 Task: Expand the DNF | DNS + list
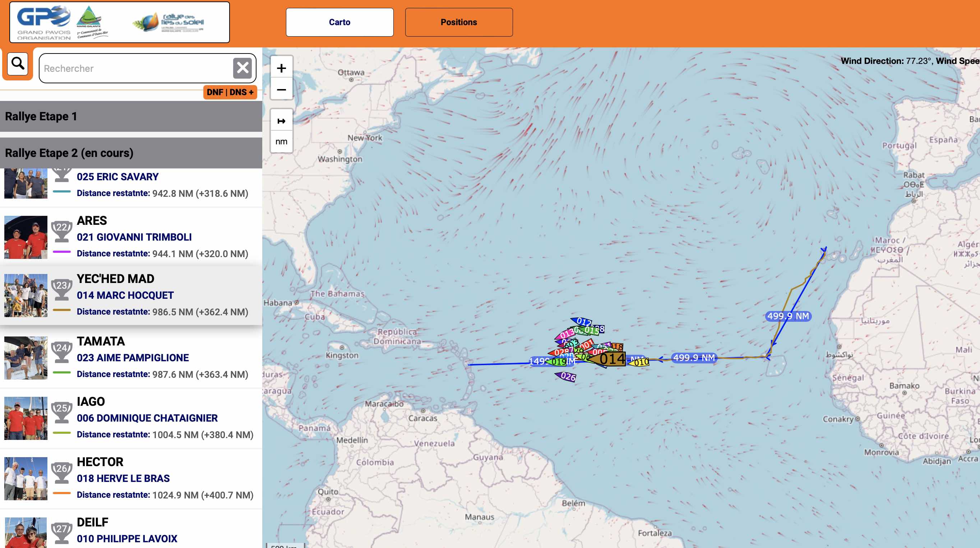click(x=230, y=92)
